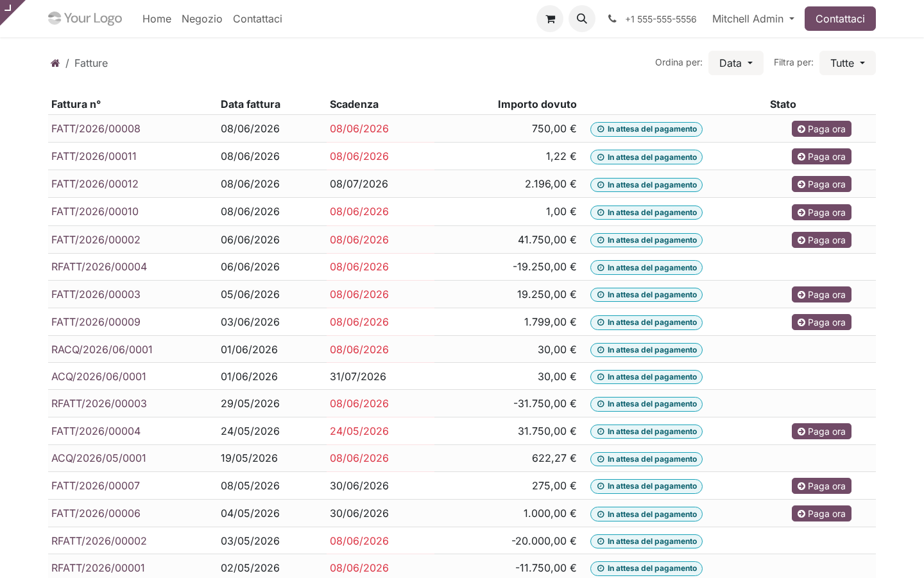Viewport: 924px width, 578px height.
Task: Select due date 31/07/2026
Action: (358, 376)
